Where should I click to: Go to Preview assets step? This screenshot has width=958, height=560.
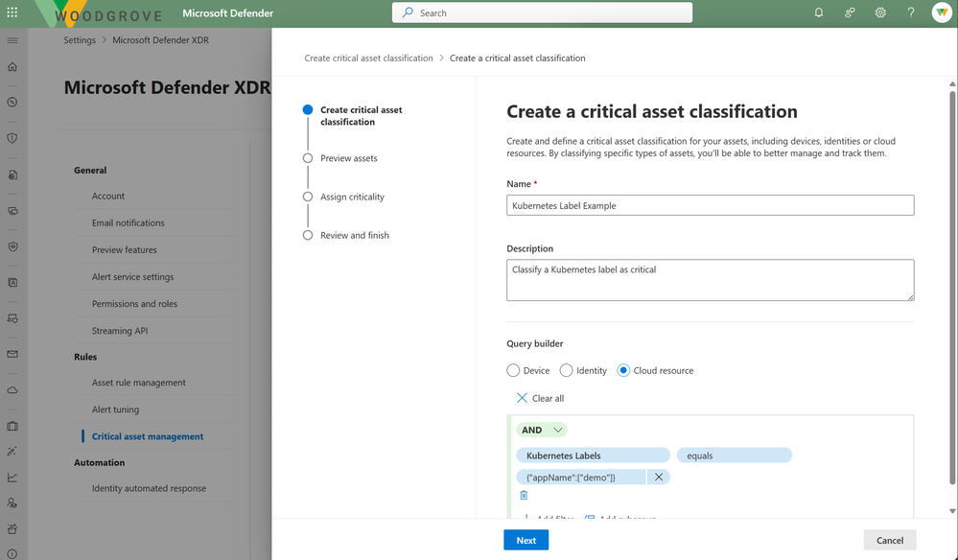(348, 158)
